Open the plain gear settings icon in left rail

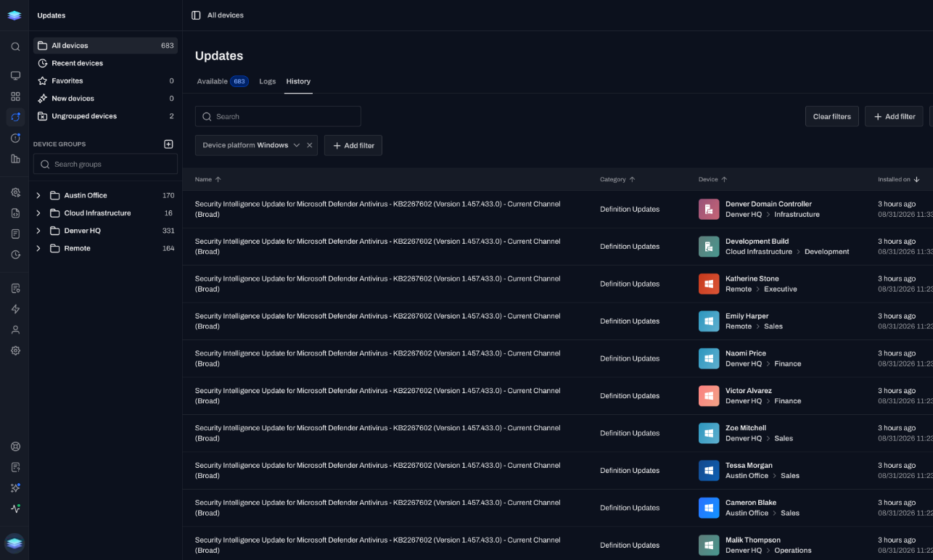[15, 350]
